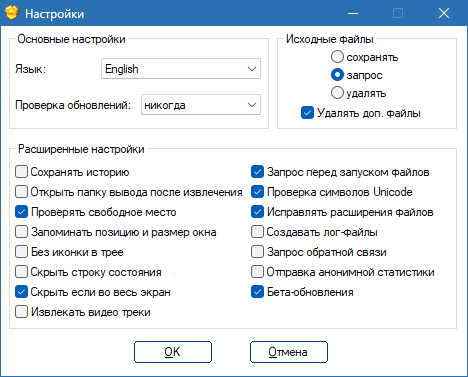Uncheck Проверять свободное место
The height and width of the screenshot is (377, 468).
(21, 212)
